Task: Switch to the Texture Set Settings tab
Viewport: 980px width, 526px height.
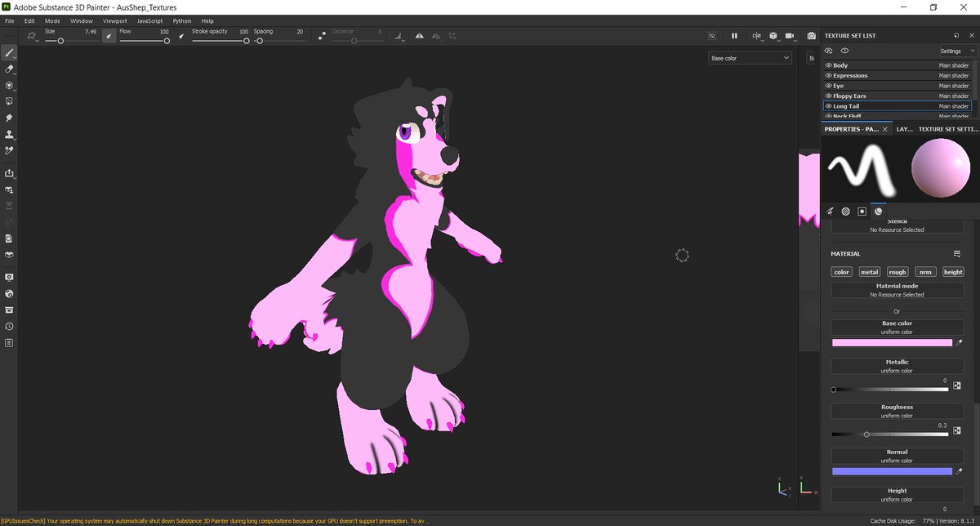Action: point(947,129)
